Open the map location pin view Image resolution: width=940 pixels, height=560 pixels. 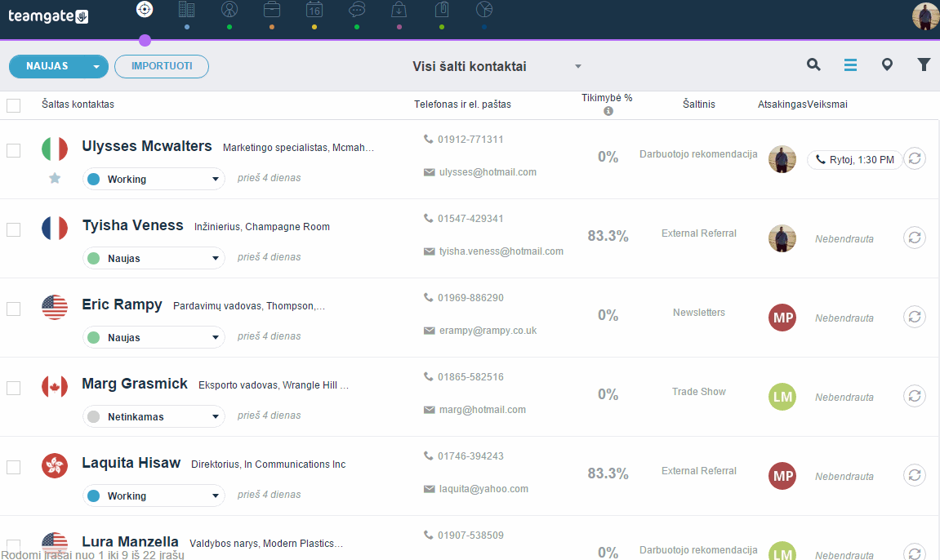[x=887, y=64]
